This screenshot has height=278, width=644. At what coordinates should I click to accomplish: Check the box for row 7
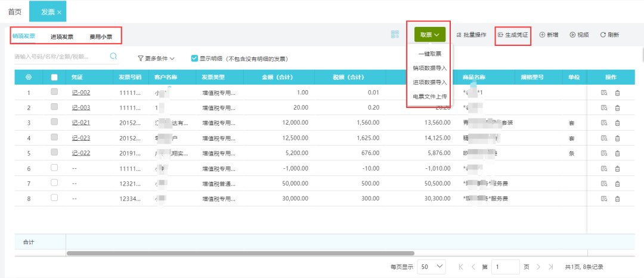click(54, 183)
